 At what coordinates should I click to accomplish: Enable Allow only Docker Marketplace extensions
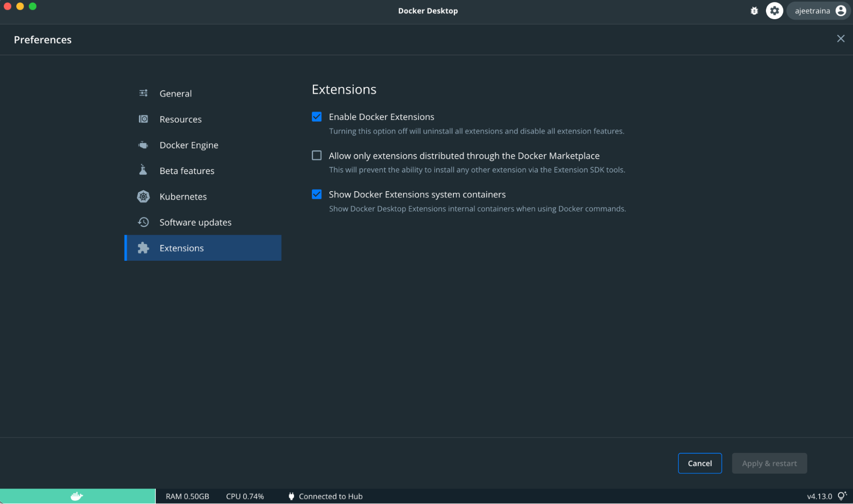click(x=316, y=155)
